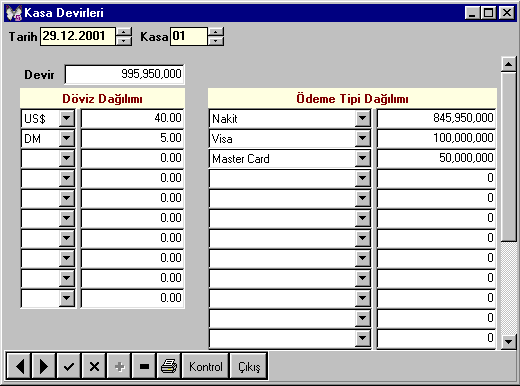
Task: Open the DM currency dropdown
Action: [x=67, y=138]
